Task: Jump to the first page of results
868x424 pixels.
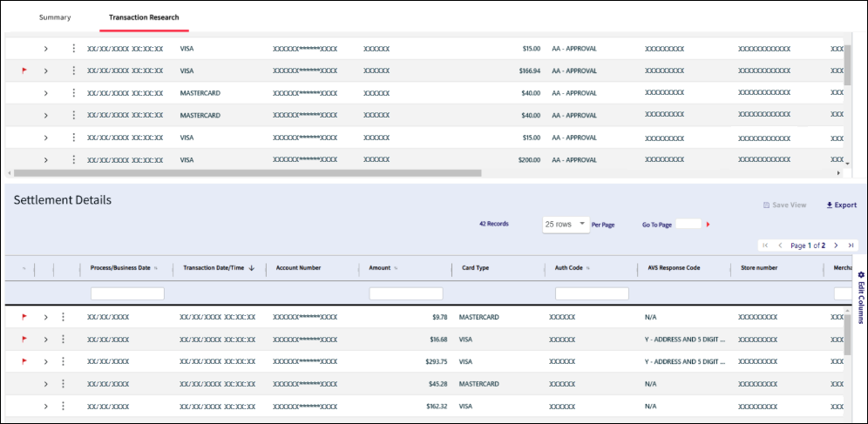Action: pos(764,246)
